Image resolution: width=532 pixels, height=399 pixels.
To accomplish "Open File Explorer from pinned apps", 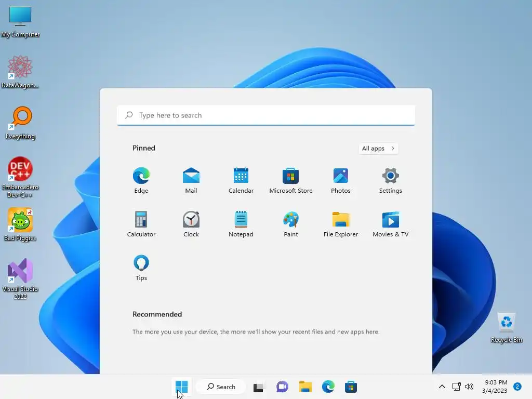I will [341, 224].
